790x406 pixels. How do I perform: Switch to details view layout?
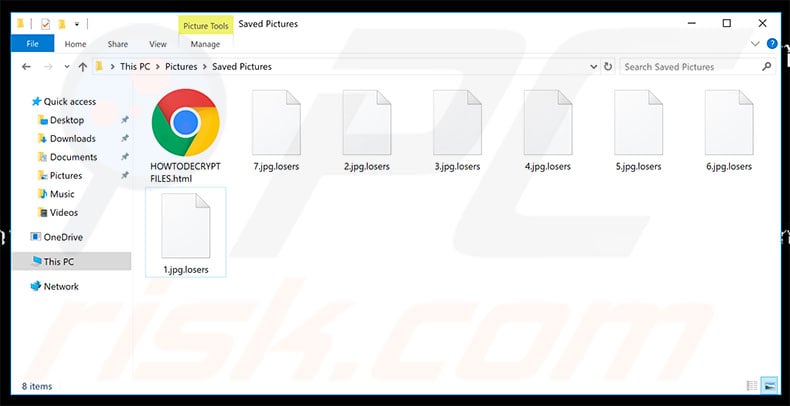752,386
